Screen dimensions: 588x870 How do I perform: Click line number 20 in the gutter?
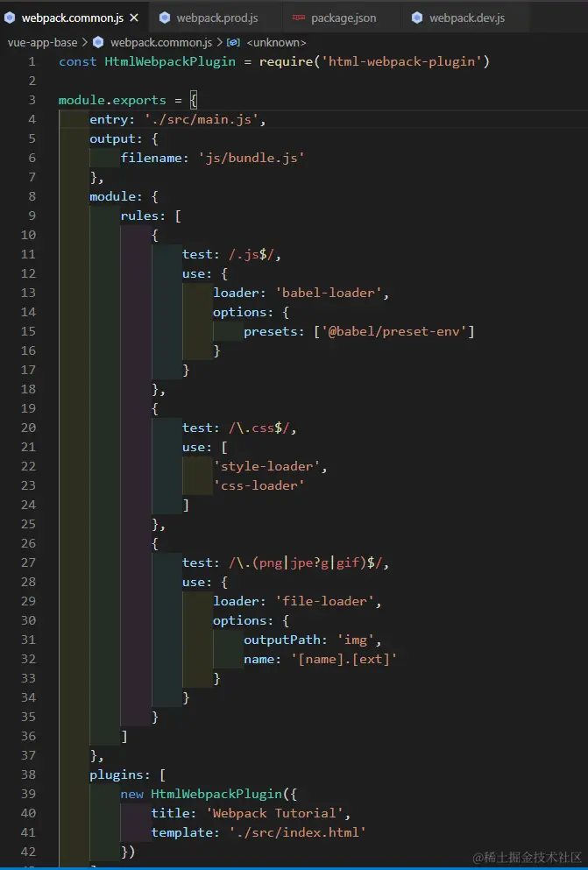click(x=28, y=428)
